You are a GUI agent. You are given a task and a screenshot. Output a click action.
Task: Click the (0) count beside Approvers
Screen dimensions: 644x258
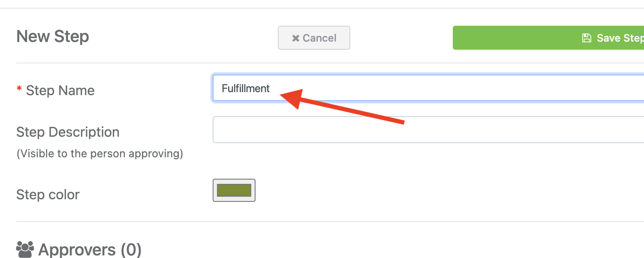(131, 249)
